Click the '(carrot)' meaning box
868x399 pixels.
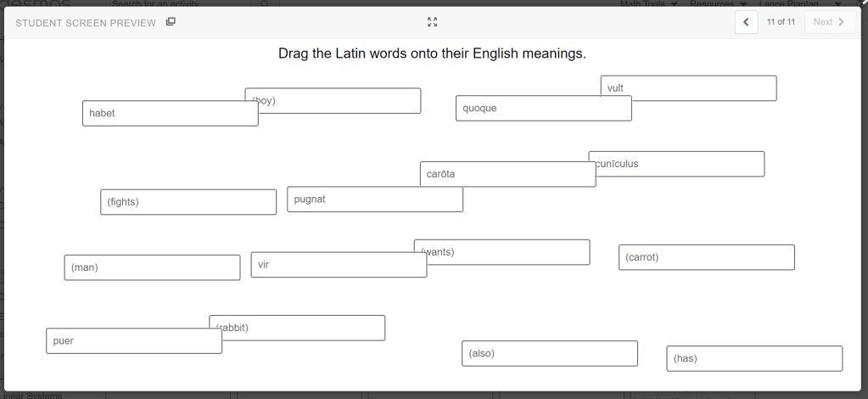point(706,257)
